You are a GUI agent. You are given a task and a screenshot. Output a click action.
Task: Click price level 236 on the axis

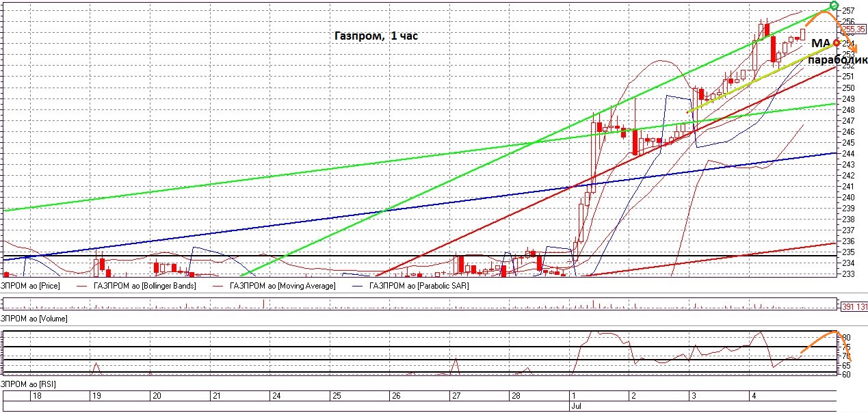point(848,241)
